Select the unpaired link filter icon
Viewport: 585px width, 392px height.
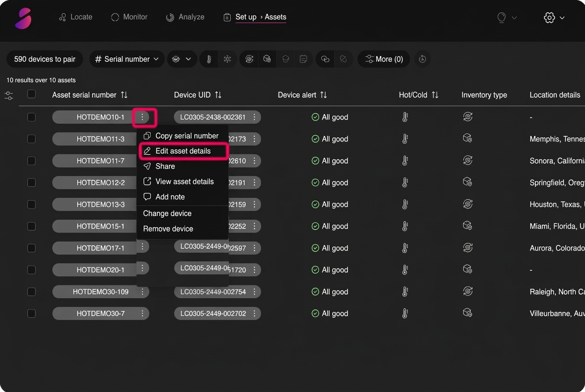point(343,59)
